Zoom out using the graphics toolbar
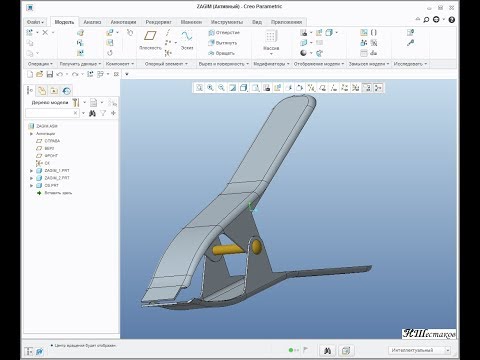 coord(221,88)
